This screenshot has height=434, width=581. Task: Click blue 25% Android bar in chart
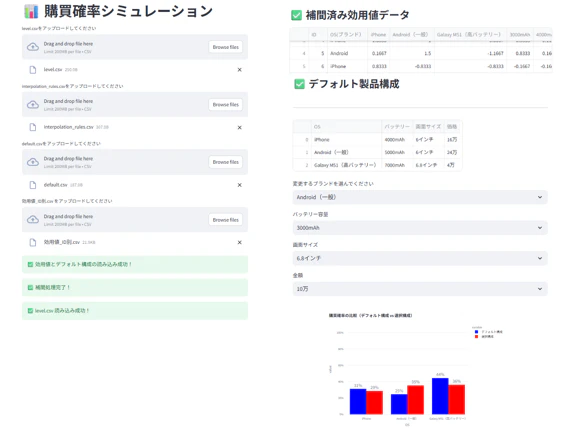pos(399,404)
